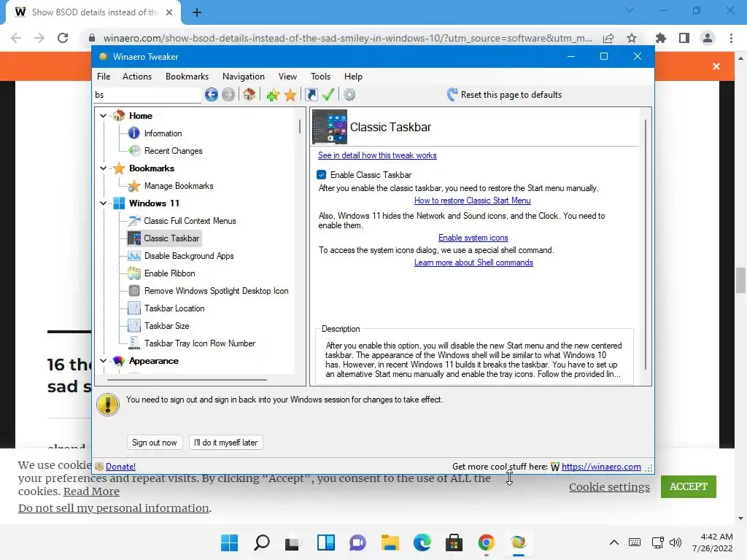Collapse the Bookmarks tree node
This screenshot has height=560, width=747.
pyautogui.click(x=103, y=168)
